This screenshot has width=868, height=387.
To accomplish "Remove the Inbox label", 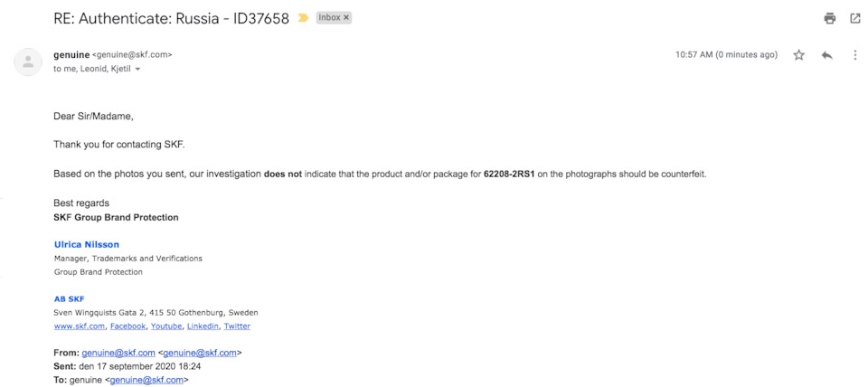I will tap(346, 18).
